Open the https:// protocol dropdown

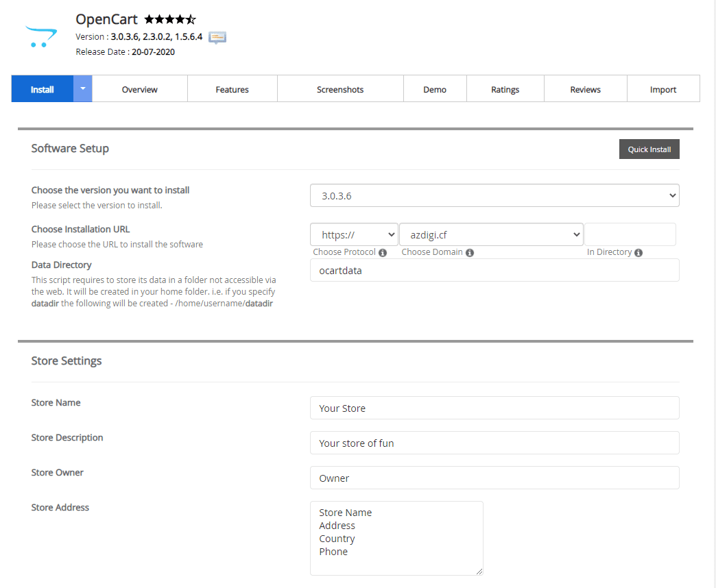click(354, 234)
